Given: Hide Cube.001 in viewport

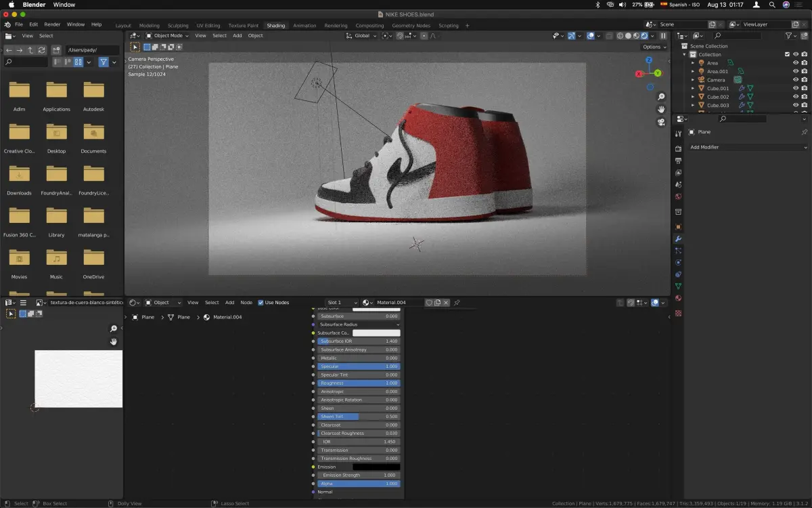Looking at the screenshot, I should click(796, 88).
